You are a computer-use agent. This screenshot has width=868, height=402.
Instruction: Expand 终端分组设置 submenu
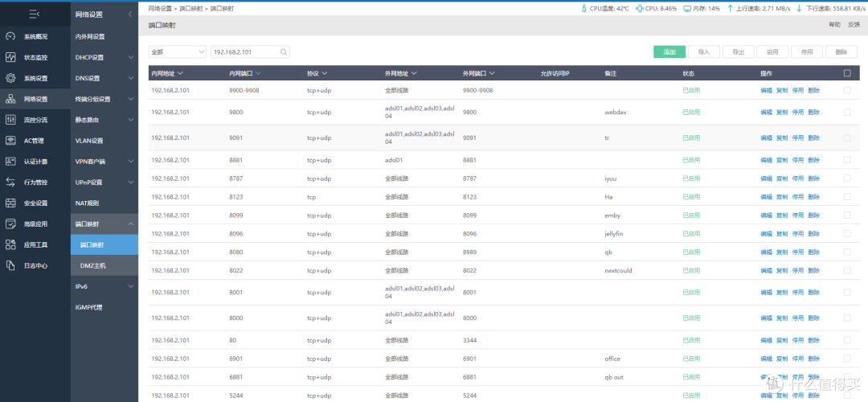131,99
